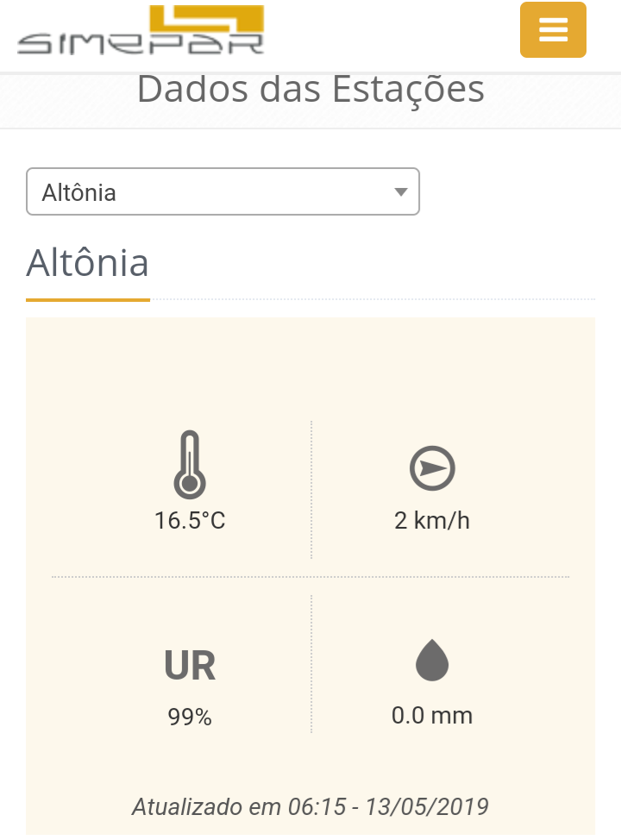
Task: Click the 13/05/2019 date in update line
Action: click(x=427, y=806)
